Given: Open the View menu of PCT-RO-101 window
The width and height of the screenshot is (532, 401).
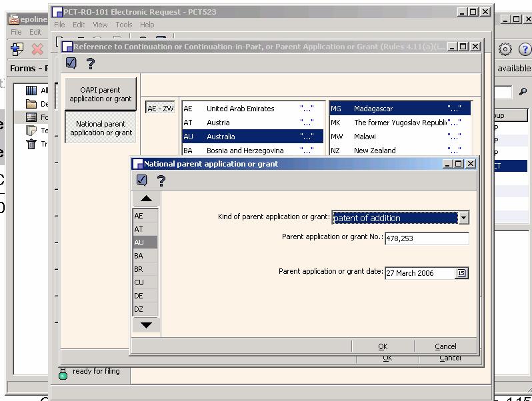Looking at the screenshot, I should point(100,25).
